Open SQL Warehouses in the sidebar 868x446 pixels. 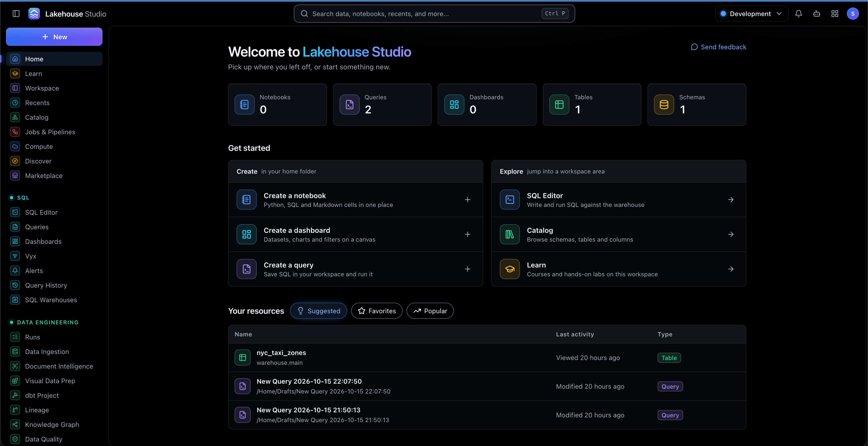point(54,300)
